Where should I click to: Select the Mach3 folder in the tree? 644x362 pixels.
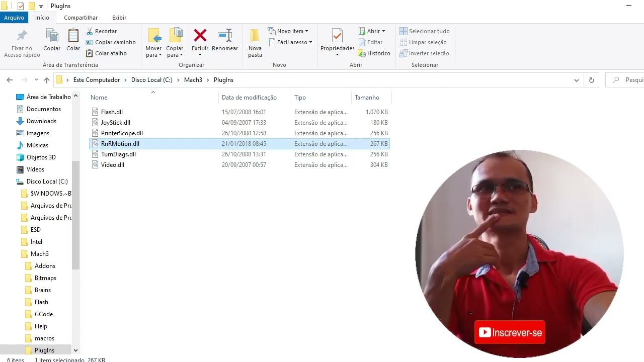pyautogui.click(x=35, y=254)
